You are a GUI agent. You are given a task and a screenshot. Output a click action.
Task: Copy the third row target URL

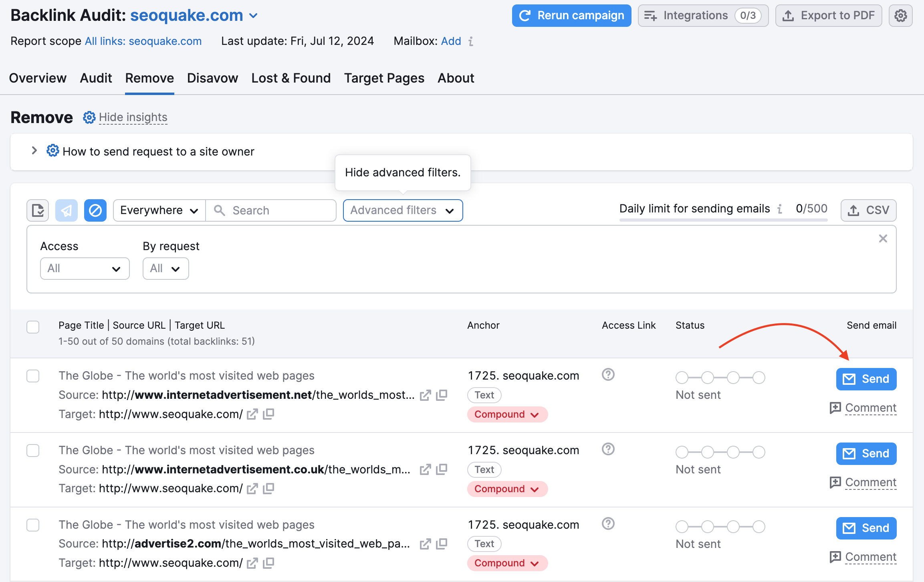point(268,563)
